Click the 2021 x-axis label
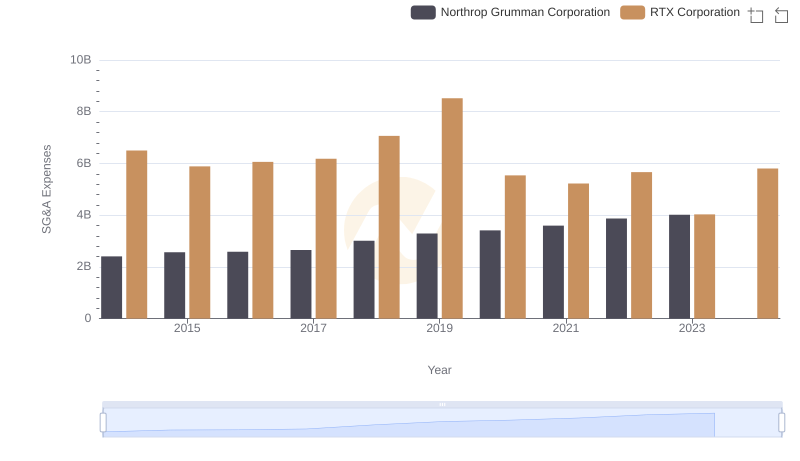800x461 pixels. 566,328
